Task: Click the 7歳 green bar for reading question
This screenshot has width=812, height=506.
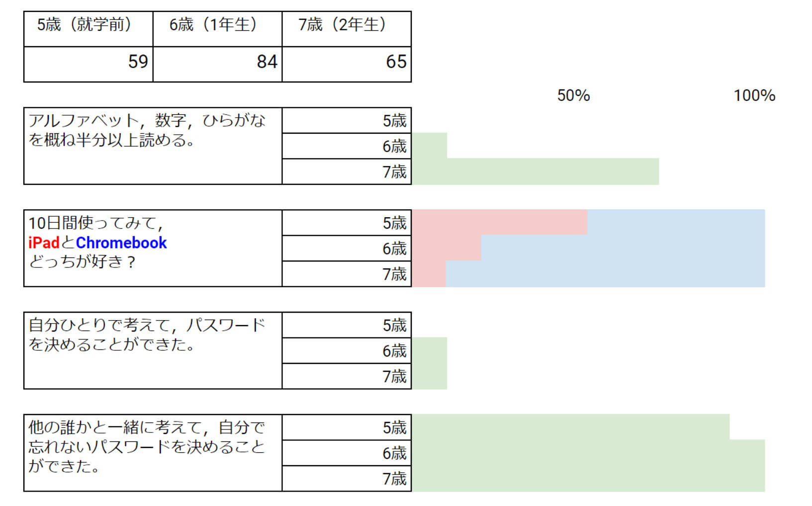Action: click(x=535, y=171)
